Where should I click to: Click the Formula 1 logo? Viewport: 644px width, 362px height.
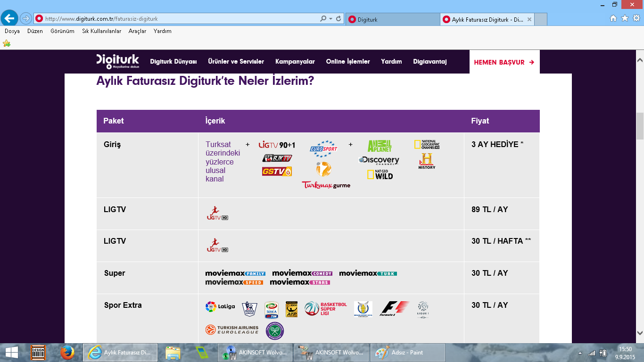(394, 309)
